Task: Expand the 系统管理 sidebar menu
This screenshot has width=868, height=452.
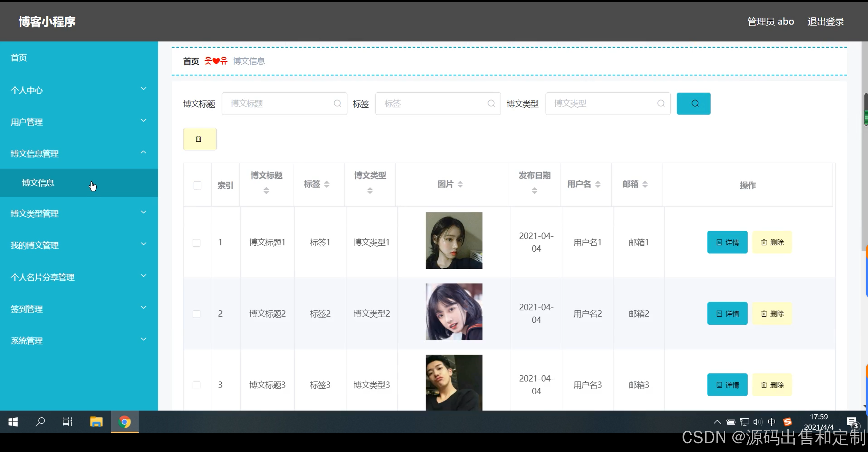Action: (79, 341)
